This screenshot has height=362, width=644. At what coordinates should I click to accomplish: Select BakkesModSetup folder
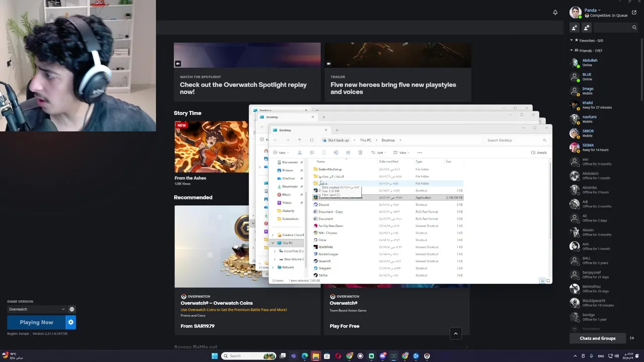pyautogui.click(x=387, y=169)
